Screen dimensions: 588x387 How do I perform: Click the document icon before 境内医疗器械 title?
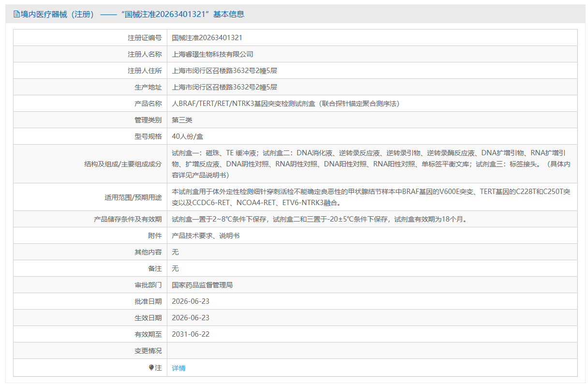click(x=16, y=15)
